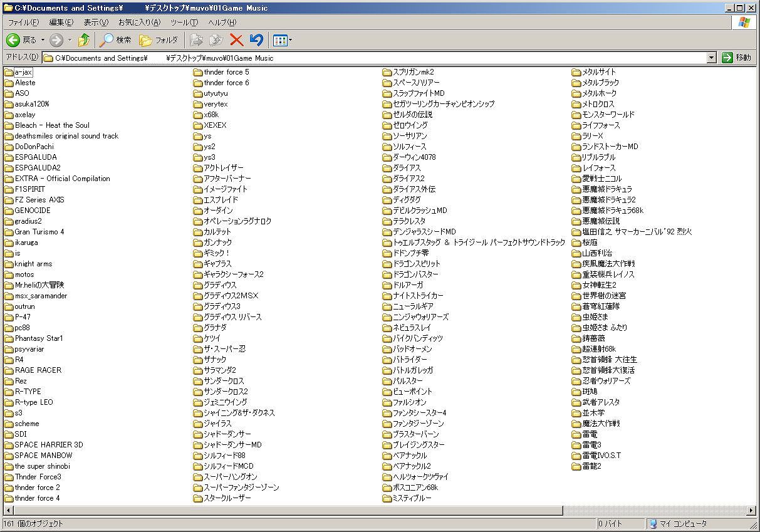
Task: Select the ys3 folder icon
Action: tap(197, 157)
